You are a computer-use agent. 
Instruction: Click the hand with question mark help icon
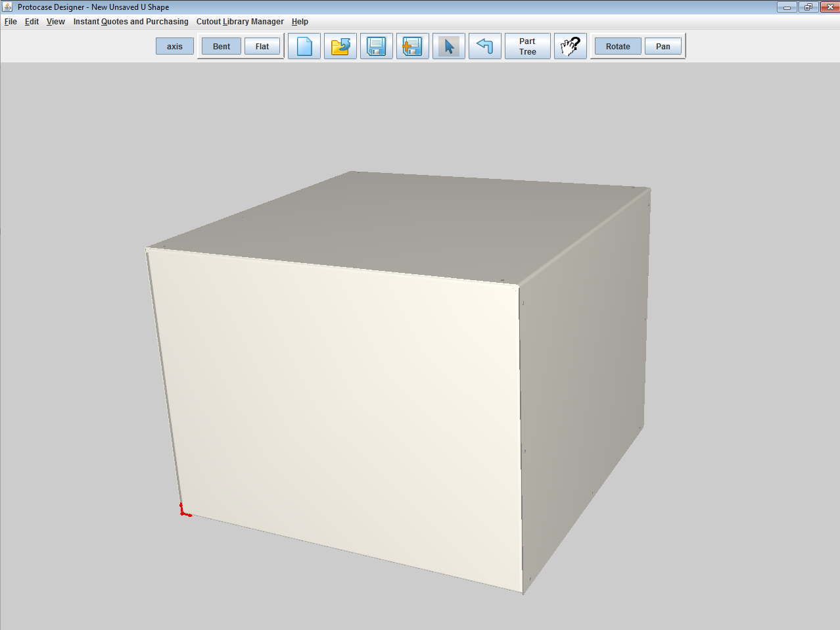[570, 47]
